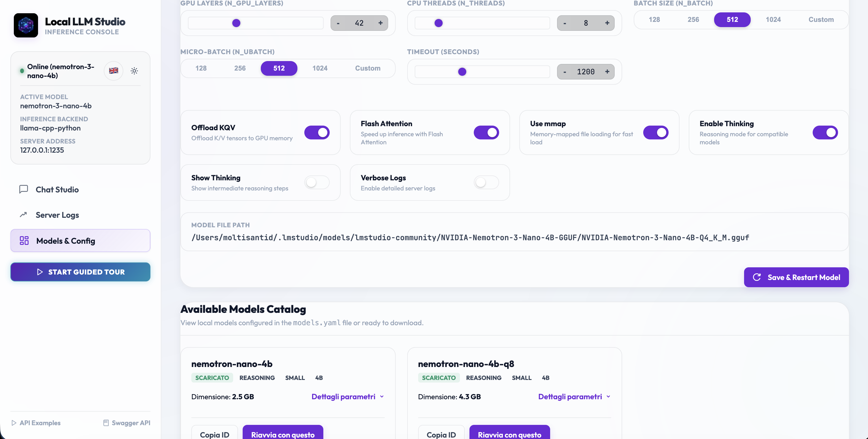Viewport: 868px width, 439px height.
Task: Click the Chat Studio speech bubble icon
Action: [24, 189]
